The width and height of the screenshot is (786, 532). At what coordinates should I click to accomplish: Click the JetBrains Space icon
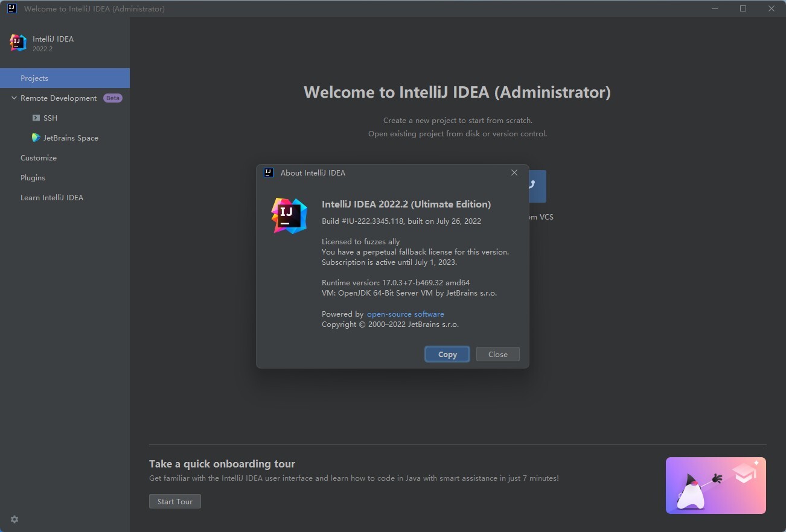tap(36, 138)
